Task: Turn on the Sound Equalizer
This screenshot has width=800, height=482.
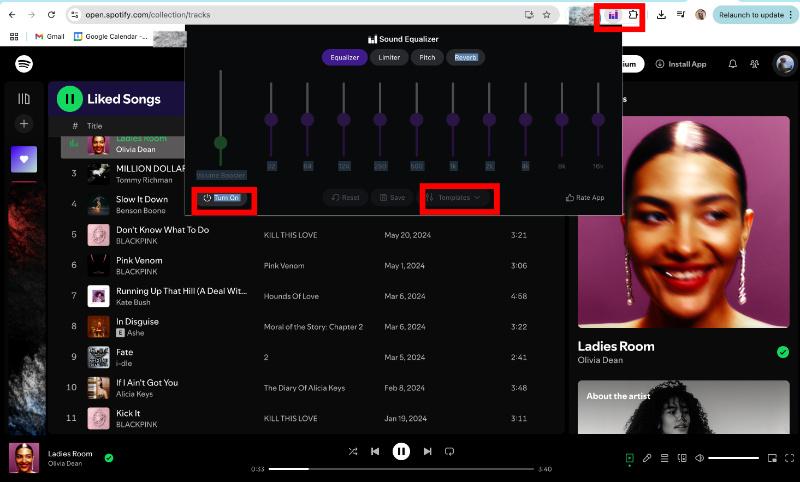Action: [x=221, y=198]
